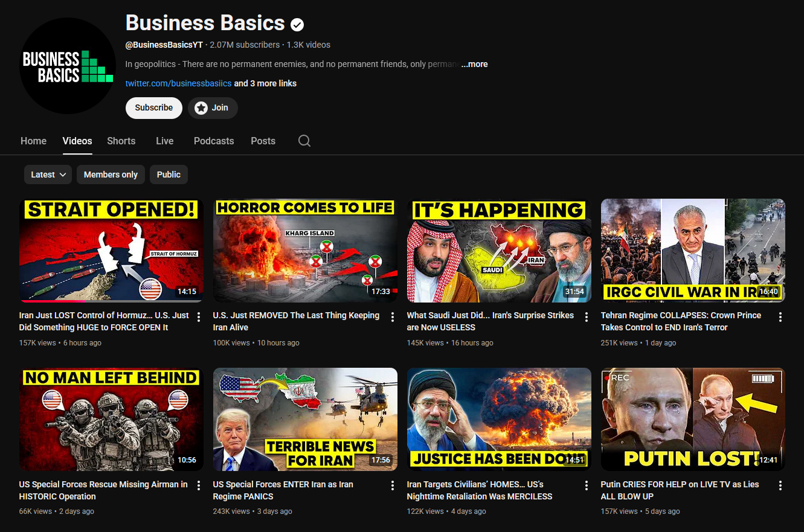Click '100K views • 10 hours ago' metadata
The height and width of the screenshot is (532, 804).
(256, 343)
